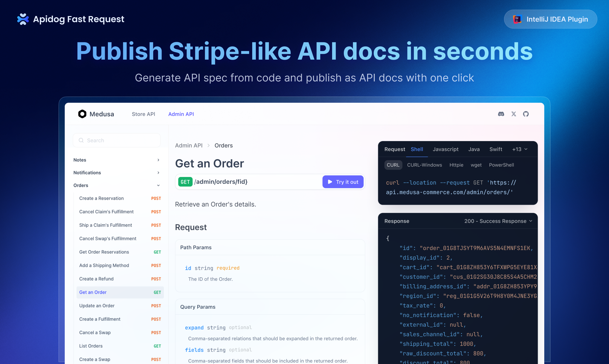
Task: Collapse the Orders section
Action: click(x=117, y=185)
